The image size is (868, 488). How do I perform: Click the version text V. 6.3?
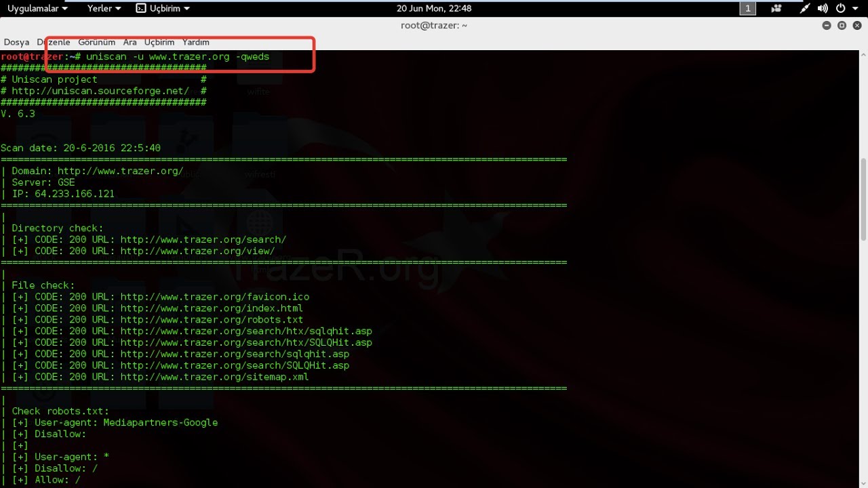pos(18,114)
